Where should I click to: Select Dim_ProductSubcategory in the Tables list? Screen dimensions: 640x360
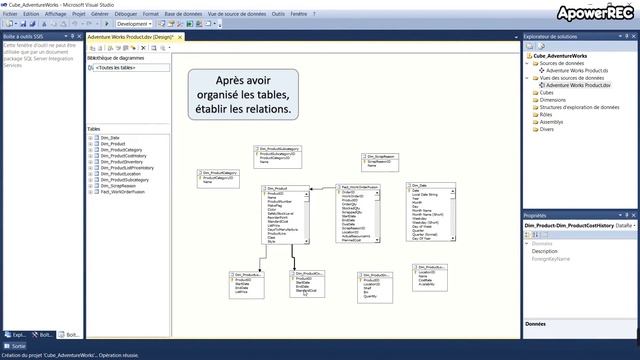(x=124, y=180)
